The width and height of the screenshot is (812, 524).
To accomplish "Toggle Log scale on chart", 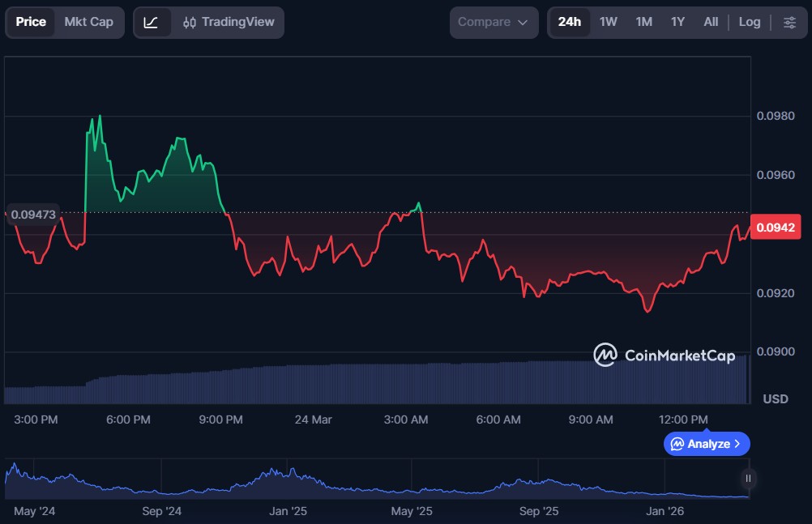I will [x=750, y=22].
